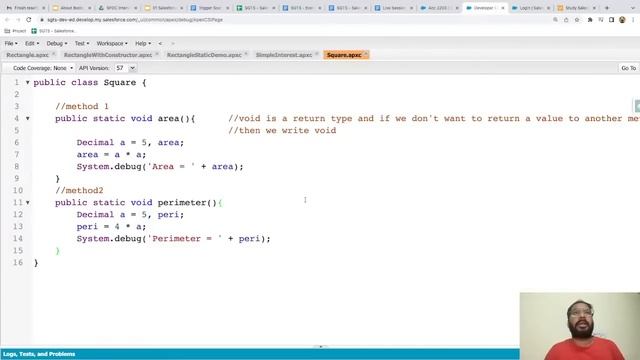Click line number 8 in the gutter
Viewport: 640px width, 360px height.
[16, 167]
